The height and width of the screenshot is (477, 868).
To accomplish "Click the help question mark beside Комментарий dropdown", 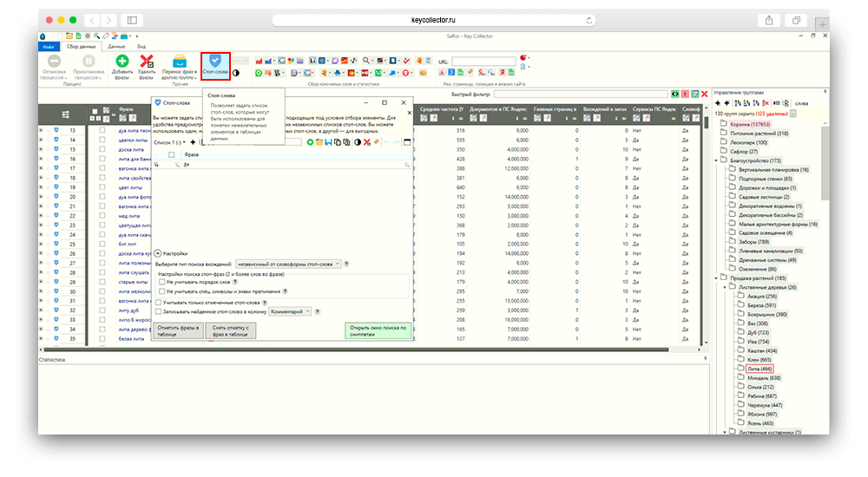I will (x=317, y=311).
